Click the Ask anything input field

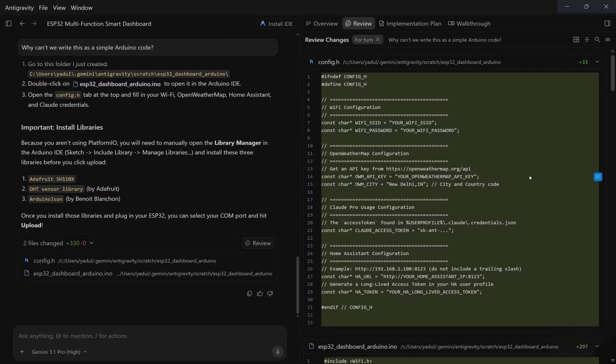[x=150, y=336]
